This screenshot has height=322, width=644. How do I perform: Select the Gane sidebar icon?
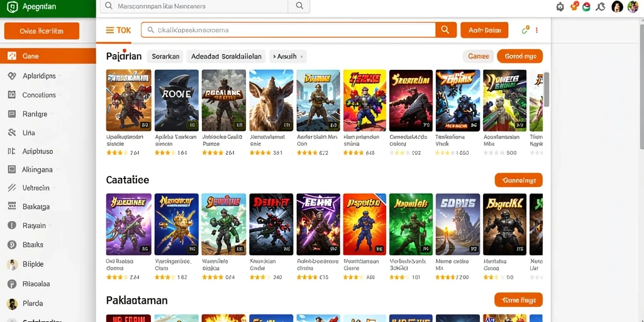click(x=12, y=56)
